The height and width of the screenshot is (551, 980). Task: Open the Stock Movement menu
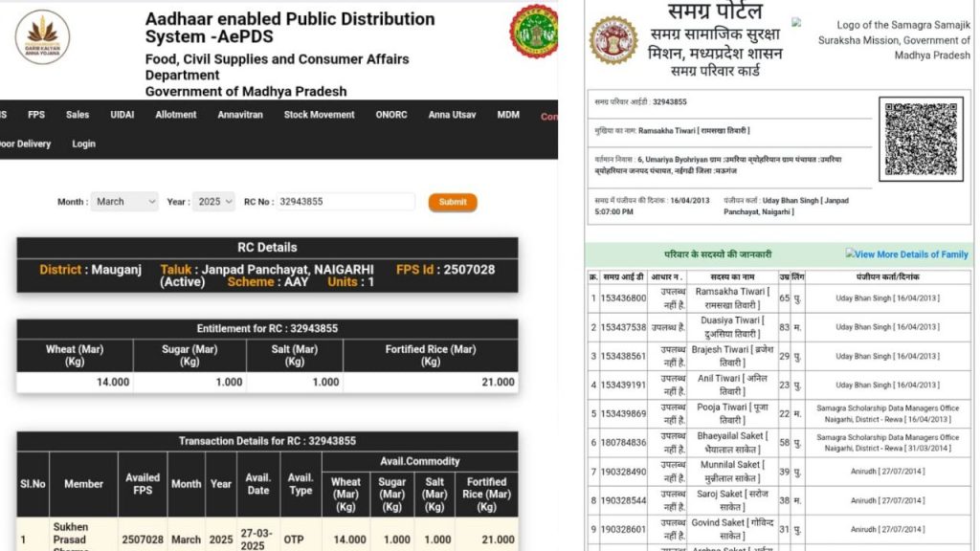(x=319, y=115)
